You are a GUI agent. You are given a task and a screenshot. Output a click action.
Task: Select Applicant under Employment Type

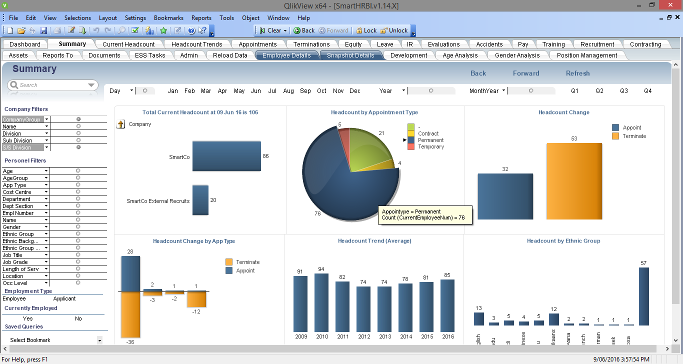[x=64, y=299]
